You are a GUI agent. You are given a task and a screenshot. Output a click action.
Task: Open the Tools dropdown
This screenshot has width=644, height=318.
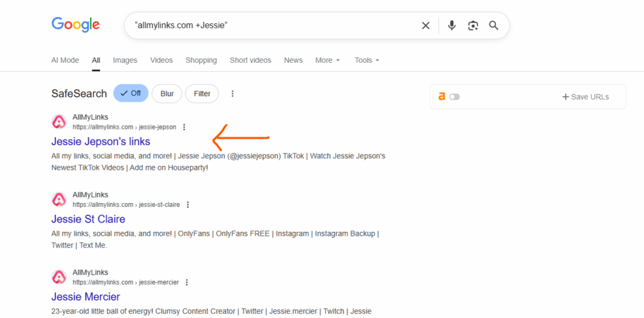(367, 60)
